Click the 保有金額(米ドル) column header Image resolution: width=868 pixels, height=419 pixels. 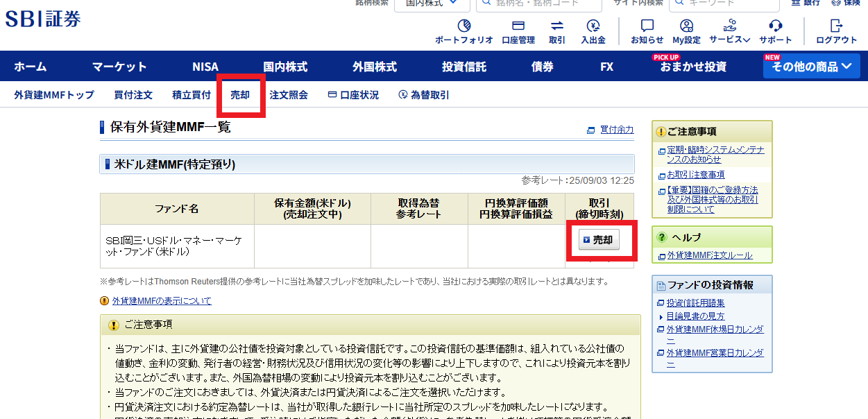(312, 209)
